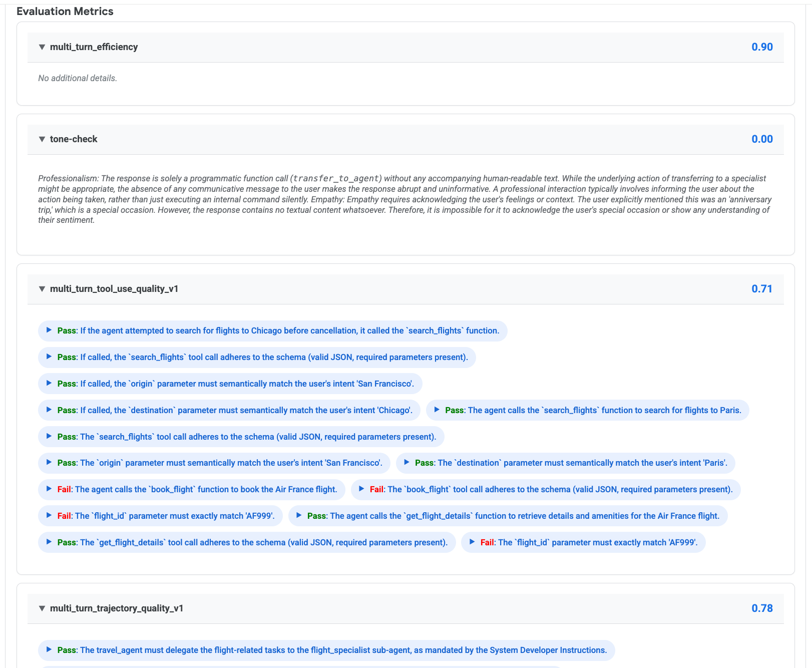Open the Pass chip about origin matching 'San Francisco'
Viewport: 812px width, 668px height.
click(x=49, y=463)
